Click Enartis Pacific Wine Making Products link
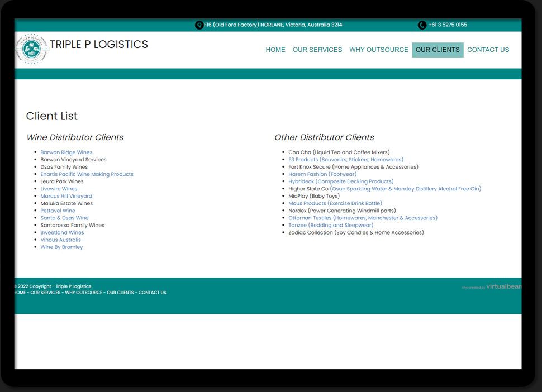542x392 pixels. [87, 174]
